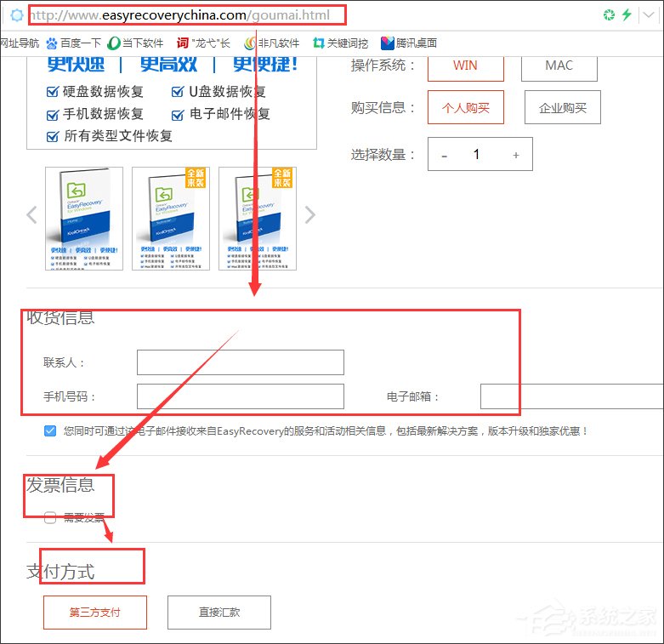Click the 操作系统 label
664x644 pixels.
click(383, 66)
